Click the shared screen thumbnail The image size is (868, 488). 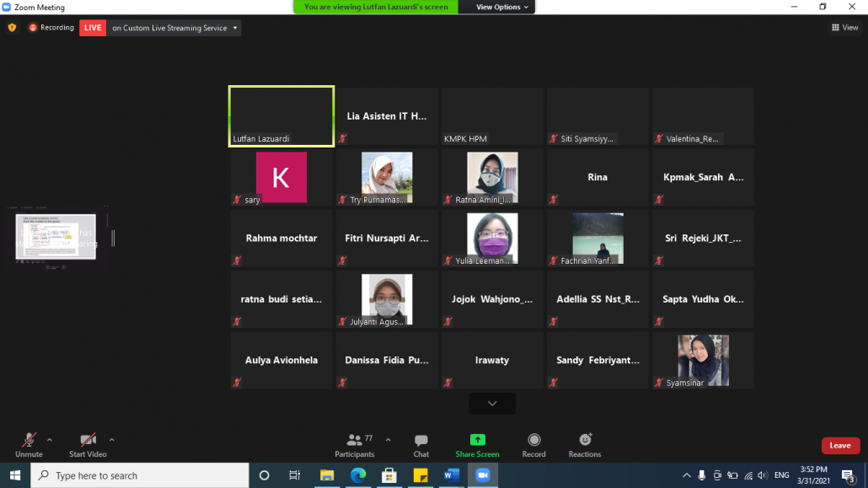click(56, 237)
